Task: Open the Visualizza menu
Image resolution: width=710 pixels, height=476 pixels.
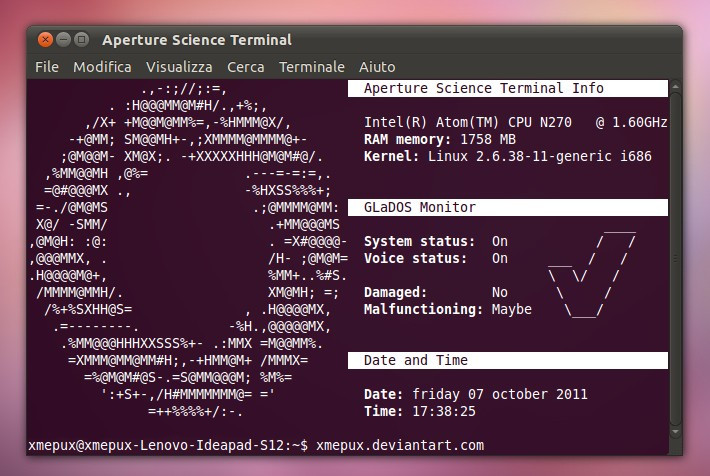Action: (179, 67)
